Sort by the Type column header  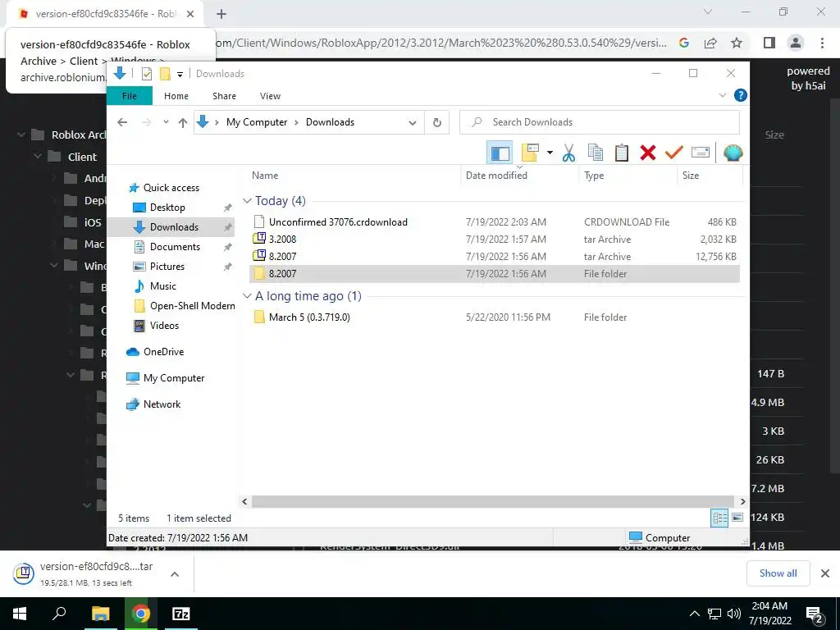(594, 176)
